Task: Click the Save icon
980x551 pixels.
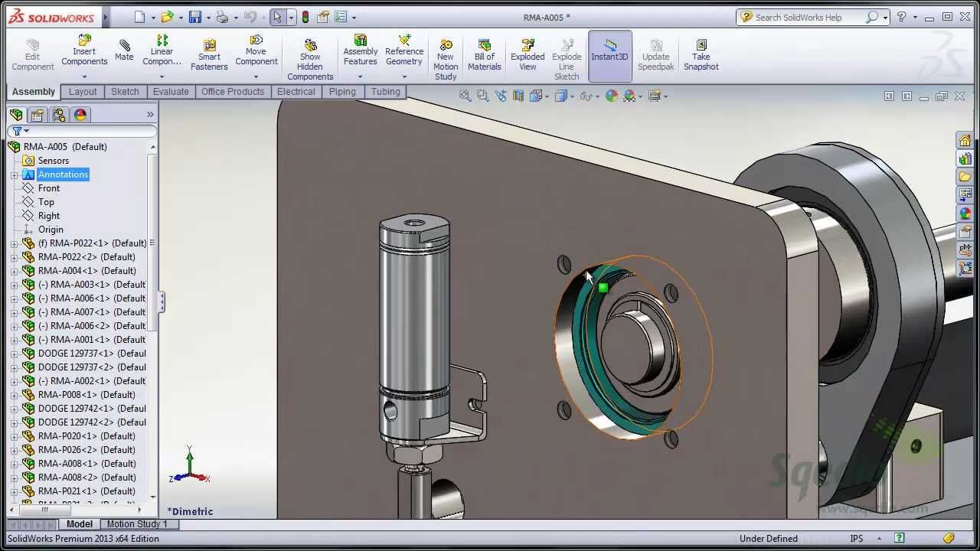Action: click(195, 17)
